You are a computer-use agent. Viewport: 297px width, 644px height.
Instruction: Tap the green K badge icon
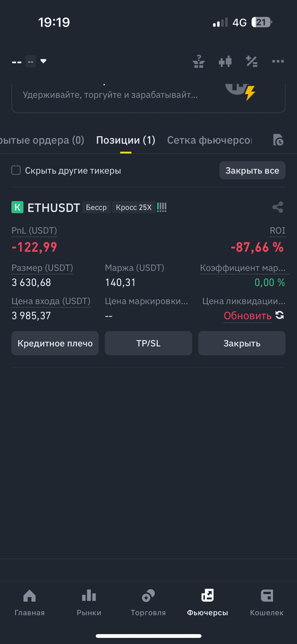tap(17, 207)
